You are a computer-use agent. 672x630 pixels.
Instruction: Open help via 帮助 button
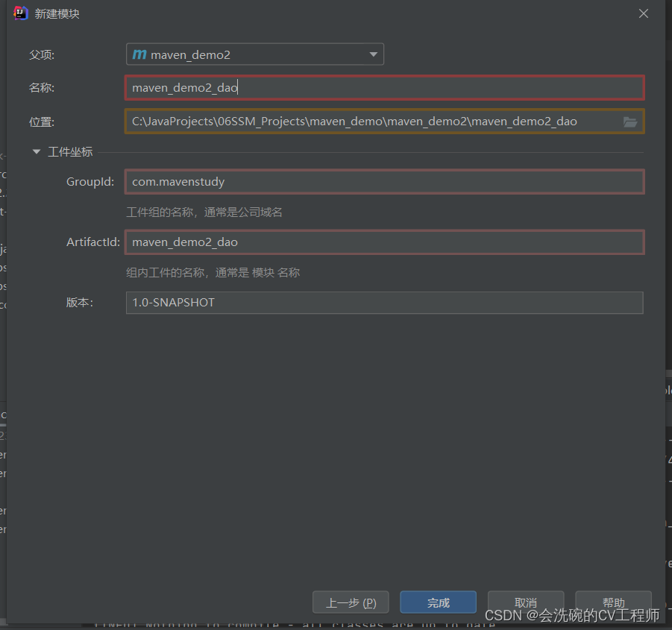(x=613, y=602)
